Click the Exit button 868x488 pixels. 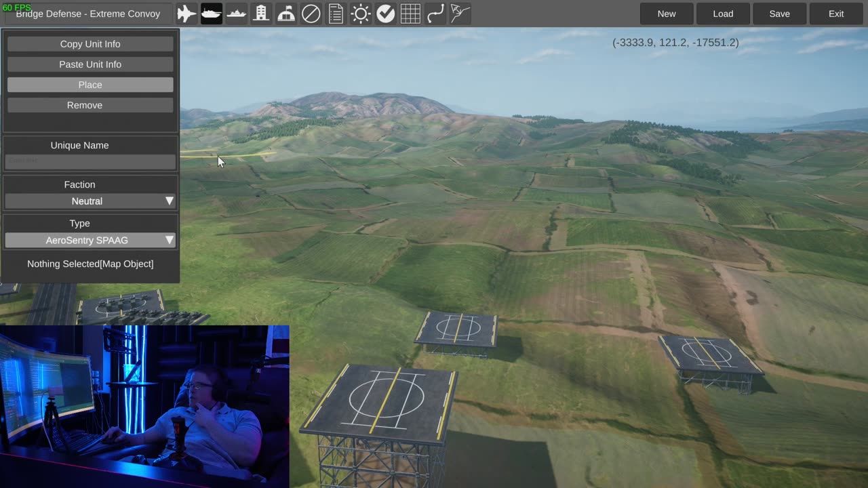[x=836, y=14]
